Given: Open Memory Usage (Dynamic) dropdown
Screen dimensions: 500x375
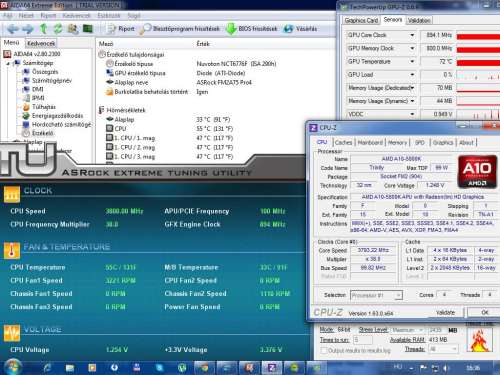Looking at the screenshot, I should pyautogui.click(x=412, y=101).
